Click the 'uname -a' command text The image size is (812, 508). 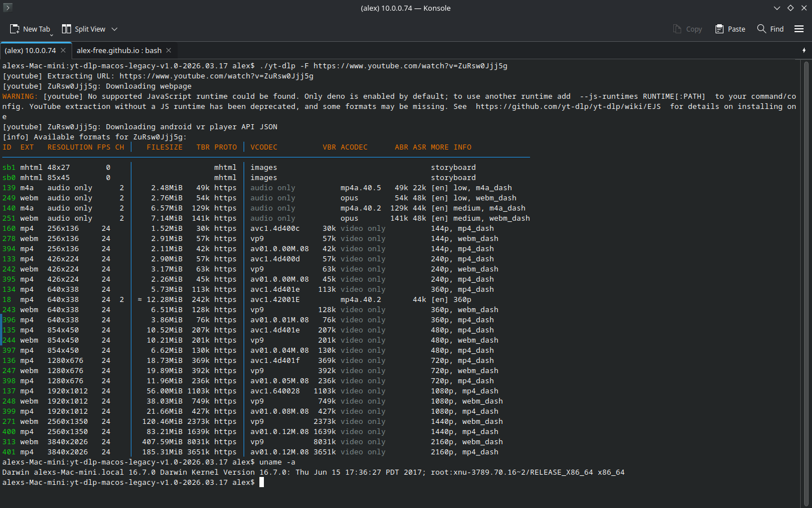(x=277, y=462)
